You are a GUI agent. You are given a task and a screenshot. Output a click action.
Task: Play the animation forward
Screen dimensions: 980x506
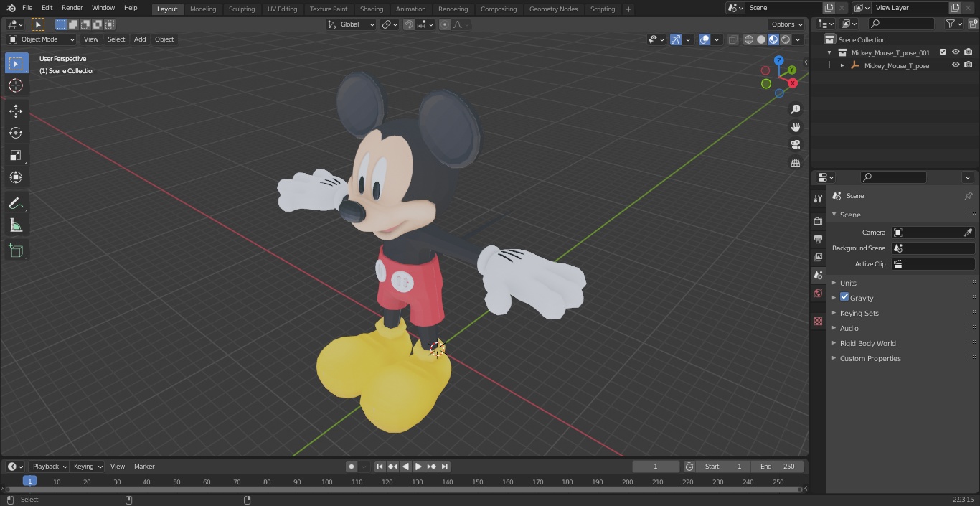418,467
